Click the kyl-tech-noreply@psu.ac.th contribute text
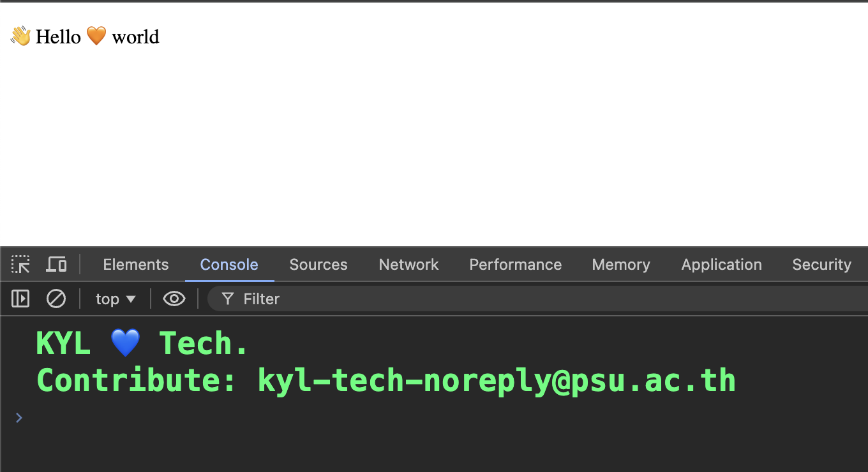This screenshot has height=472, width=868. click(x=497, y=381)
